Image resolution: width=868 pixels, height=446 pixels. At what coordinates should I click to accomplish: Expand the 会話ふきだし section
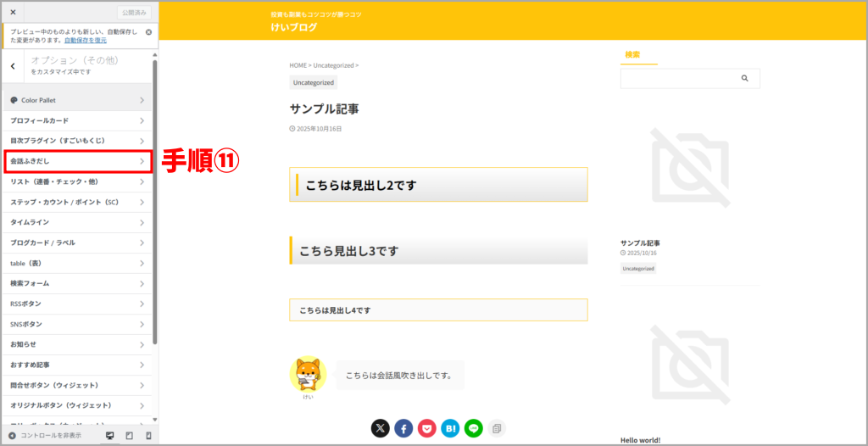tap(77, 161)
